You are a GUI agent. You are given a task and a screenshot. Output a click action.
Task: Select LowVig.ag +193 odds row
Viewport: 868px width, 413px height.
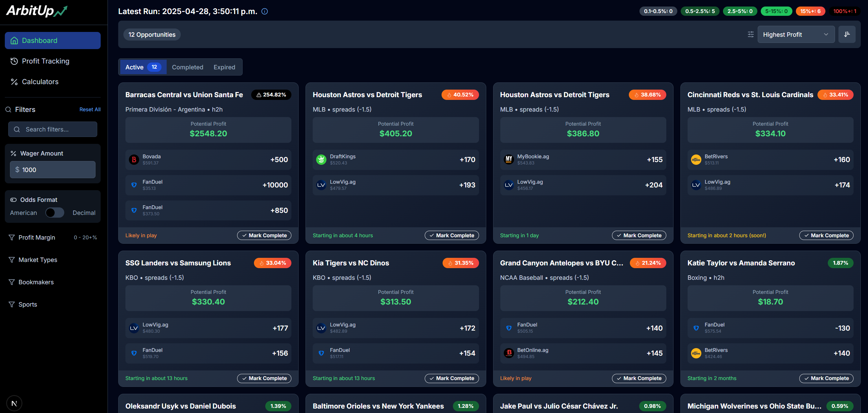[396, 185]
